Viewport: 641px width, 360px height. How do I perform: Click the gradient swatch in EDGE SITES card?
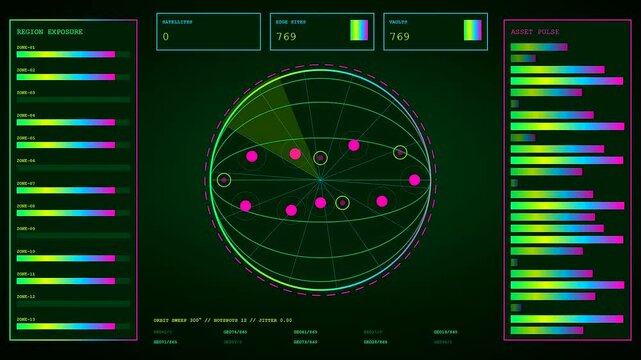(359, 30)
